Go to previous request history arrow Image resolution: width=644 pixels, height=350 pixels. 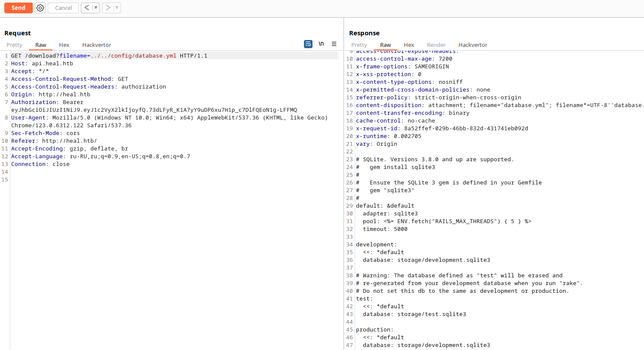tap(87, 8)
